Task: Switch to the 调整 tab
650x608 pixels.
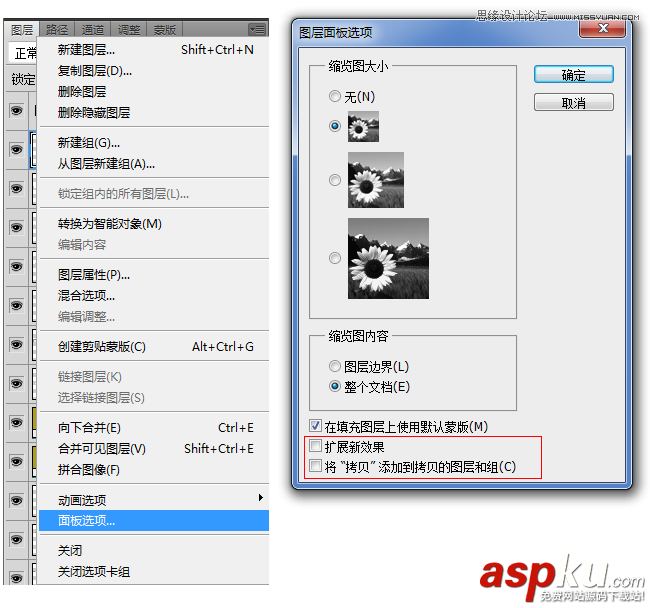Action: 129,30
